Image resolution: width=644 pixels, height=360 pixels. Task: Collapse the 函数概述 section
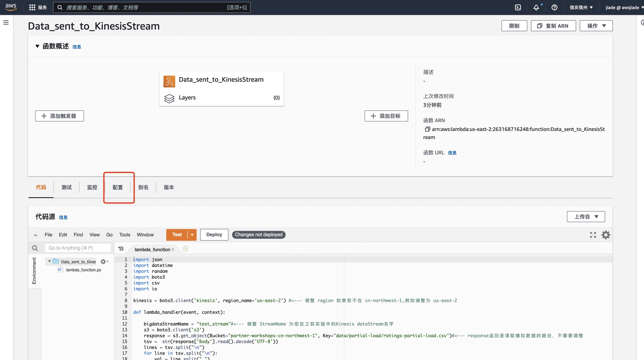(37, 46)
